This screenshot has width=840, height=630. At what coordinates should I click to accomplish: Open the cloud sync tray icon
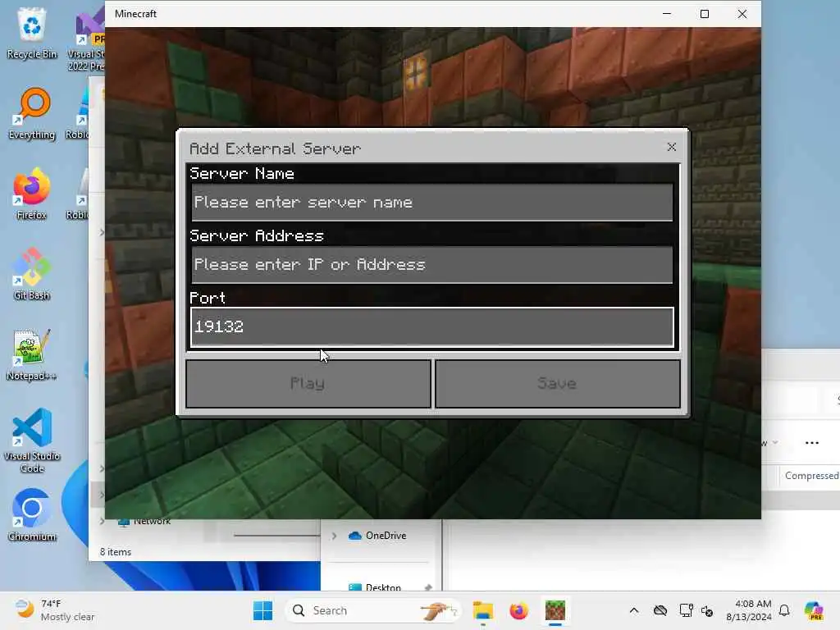[660, 610]
